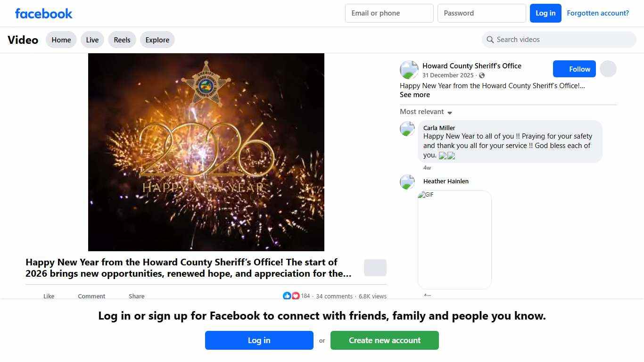
Task: Select the Explore tab
Action: [x=157, y=40]
